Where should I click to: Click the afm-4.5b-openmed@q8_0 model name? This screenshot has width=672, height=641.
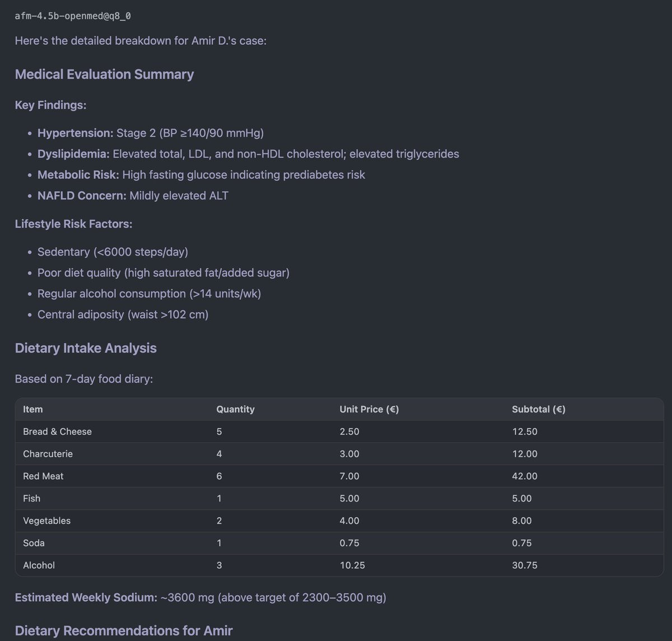pos(73,16)
